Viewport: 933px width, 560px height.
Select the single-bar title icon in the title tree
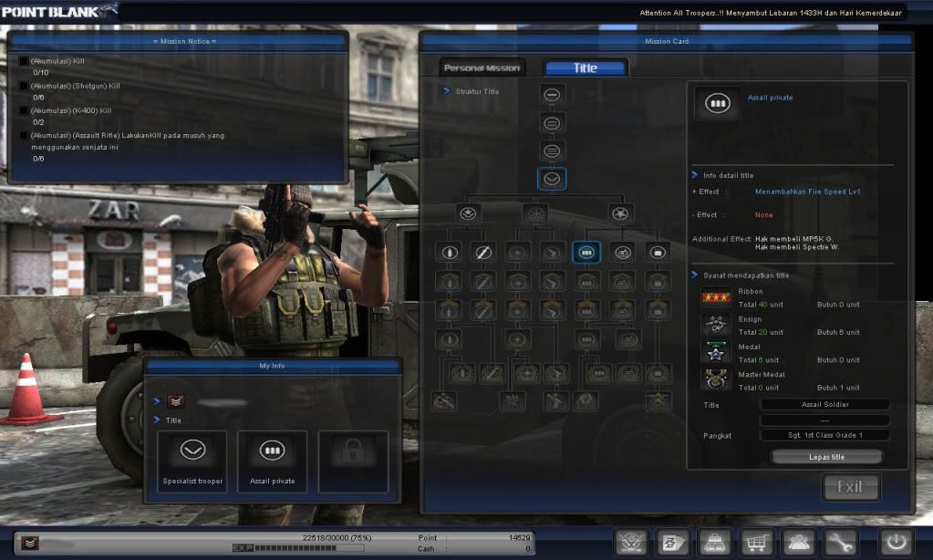[552, 95]
